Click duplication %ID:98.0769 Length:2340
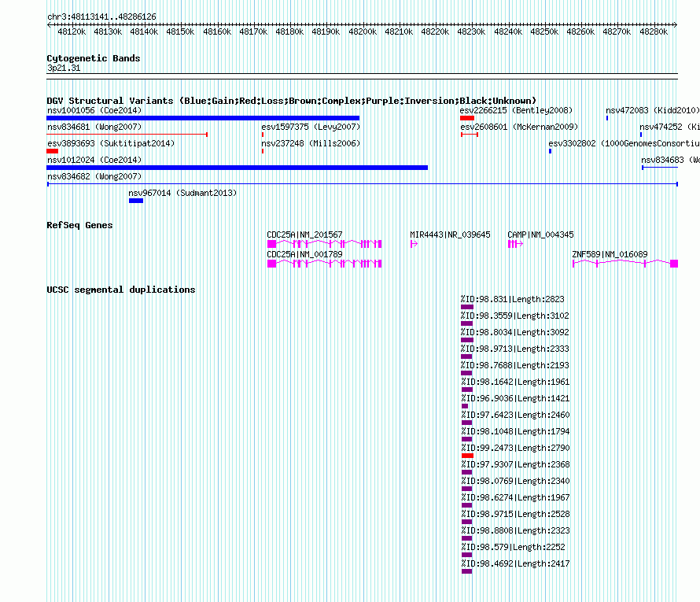The width and height of the screenshot is (700, 602). pyautogui.click(x=514, y=481)
